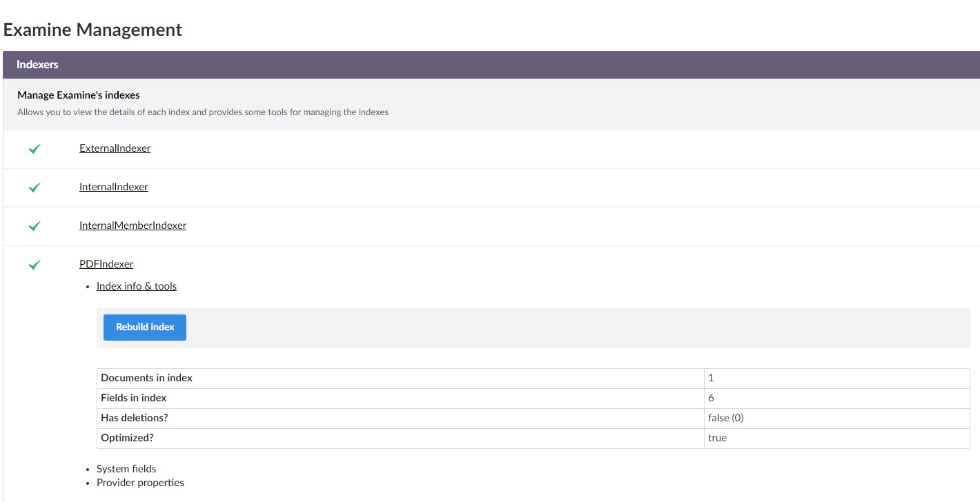Click the green checkmark beside InternalIndexer
This screenshot has width=980, height=502.
coord(35,188)
